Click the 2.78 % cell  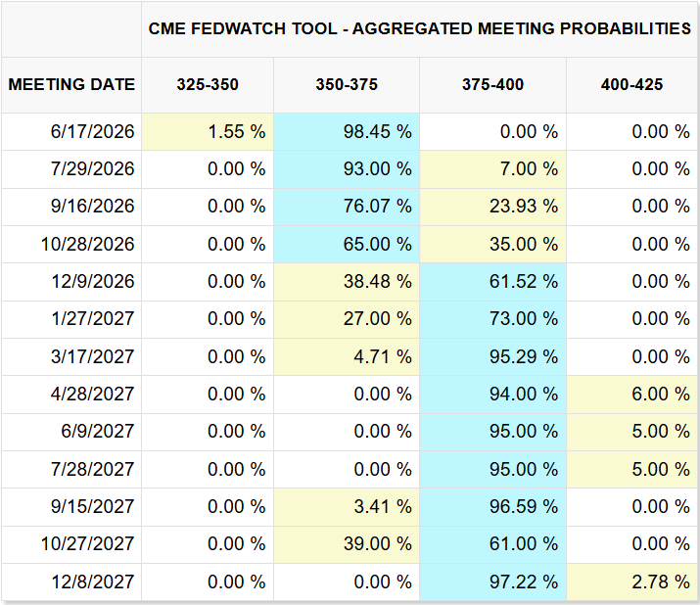[x=631, y=582]
